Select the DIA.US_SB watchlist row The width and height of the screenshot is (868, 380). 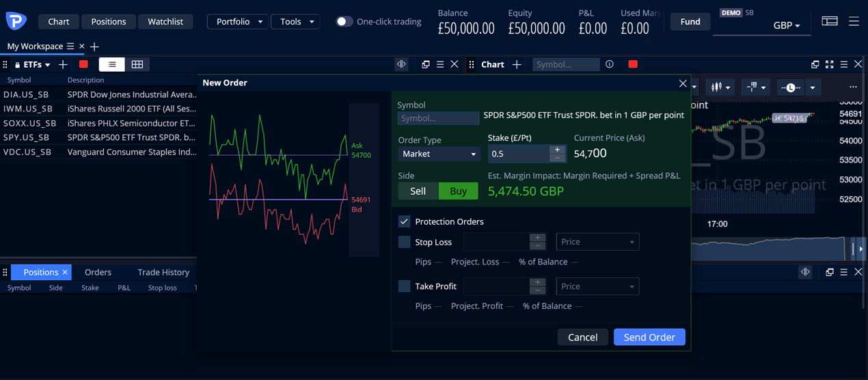pos(98,94)
